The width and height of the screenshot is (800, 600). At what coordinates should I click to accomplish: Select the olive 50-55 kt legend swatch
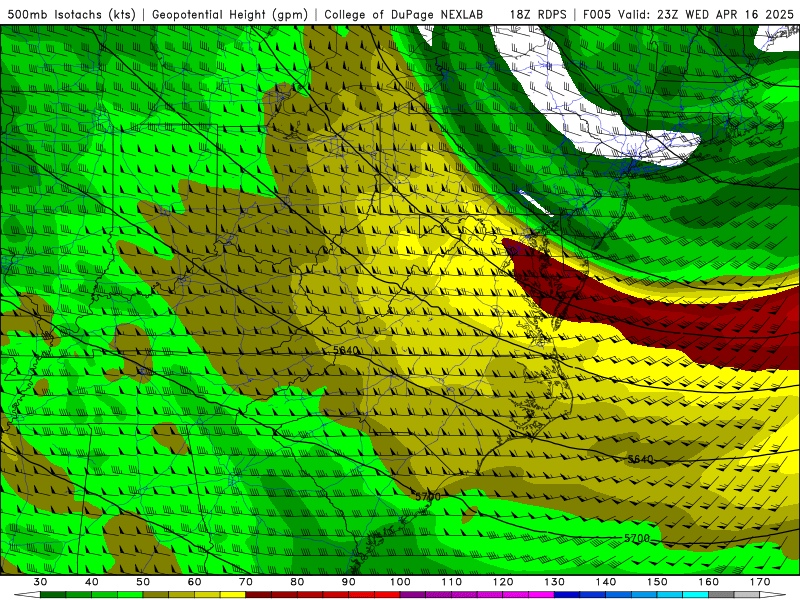tap(156, 595)
